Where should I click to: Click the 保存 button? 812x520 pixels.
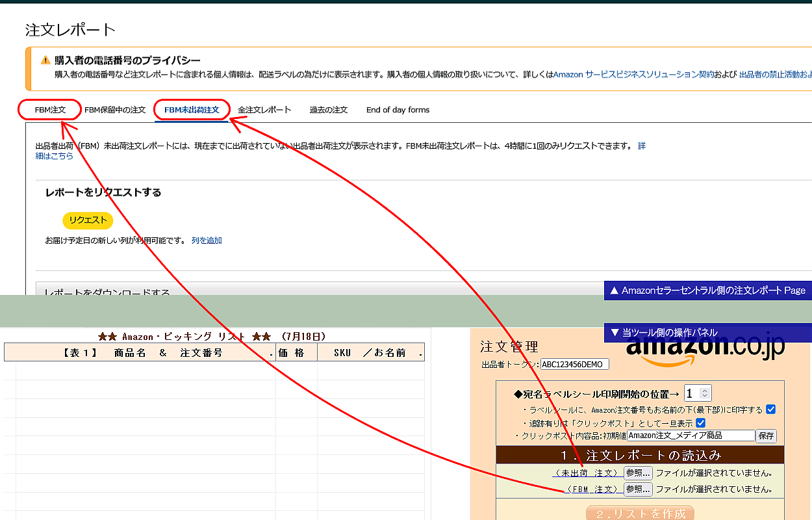(766, 436)
